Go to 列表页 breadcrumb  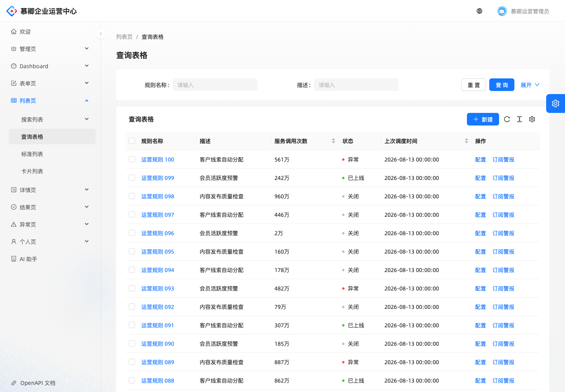click(124, 37)
